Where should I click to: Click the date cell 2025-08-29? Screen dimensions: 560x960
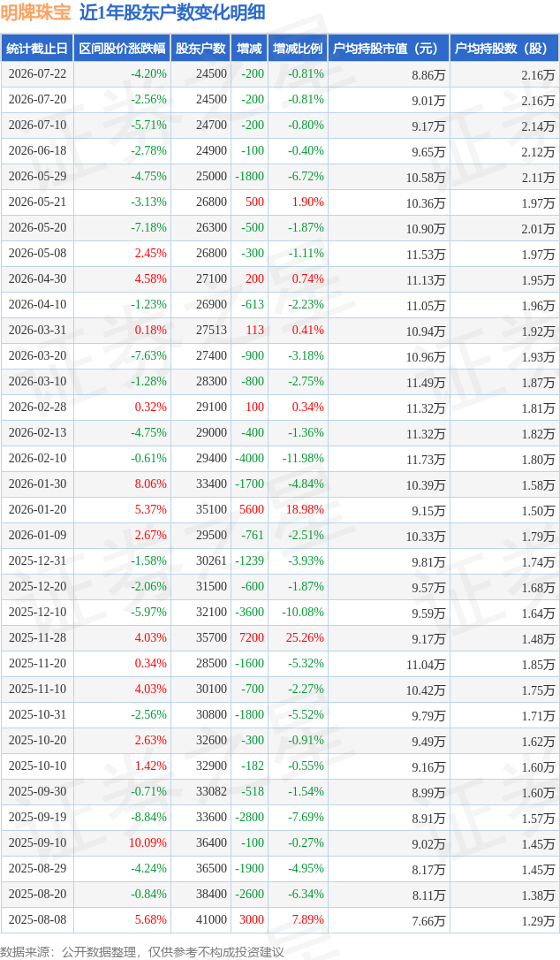[37, 869]
